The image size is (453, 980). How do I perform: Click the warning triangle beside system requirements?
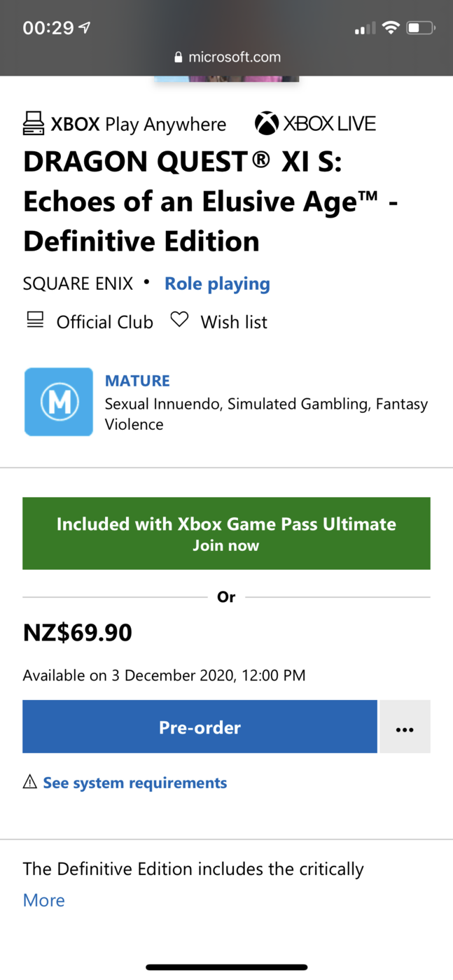coord(30,783)
